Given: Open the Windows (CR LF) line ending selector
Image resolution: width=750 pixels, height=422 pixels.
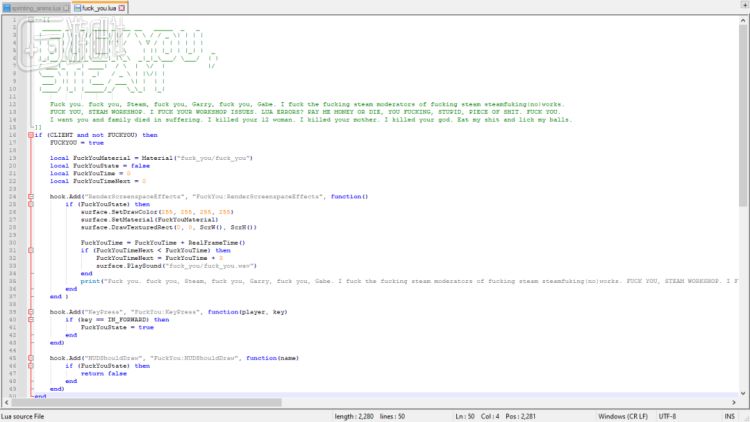Looking at the screenshot, I should point(625,416).
